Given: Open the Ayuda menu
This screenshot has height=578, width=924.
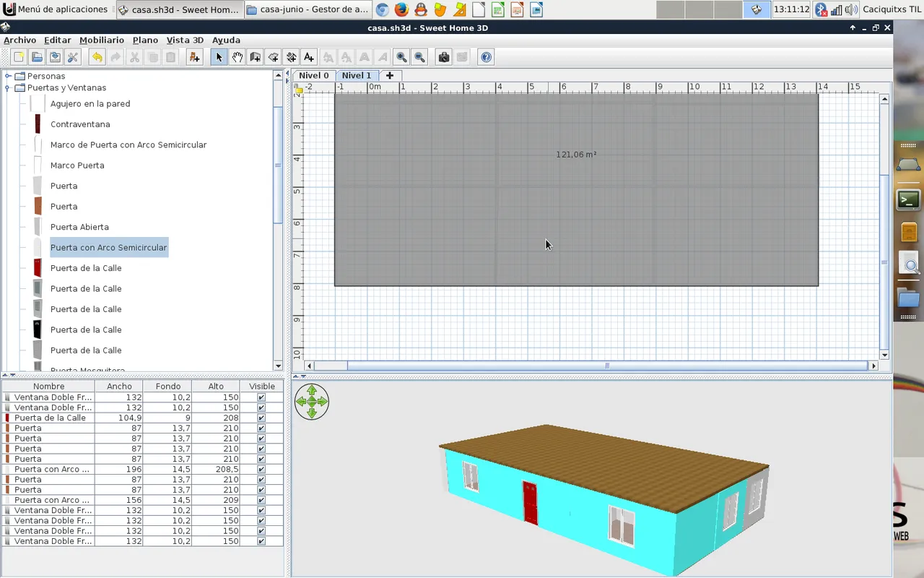Looking at the screenshot, I should (226, 40).
